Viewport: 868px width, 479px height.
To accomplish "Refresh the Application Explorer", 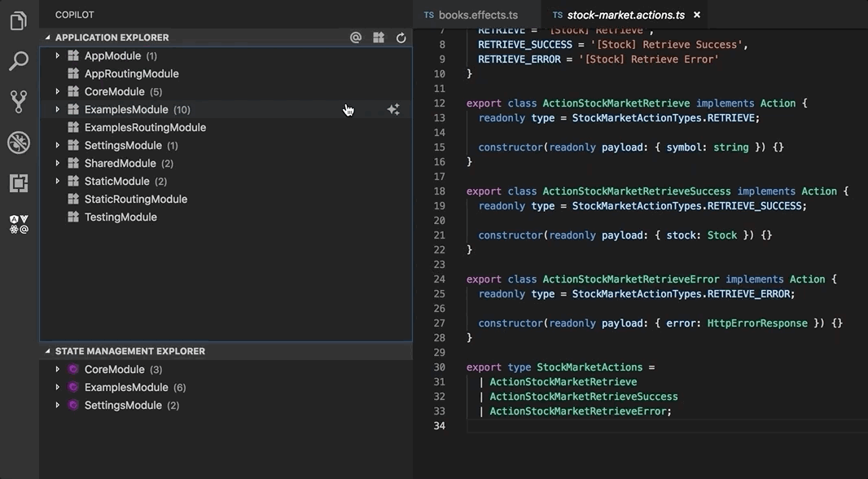I will point(401,37).
